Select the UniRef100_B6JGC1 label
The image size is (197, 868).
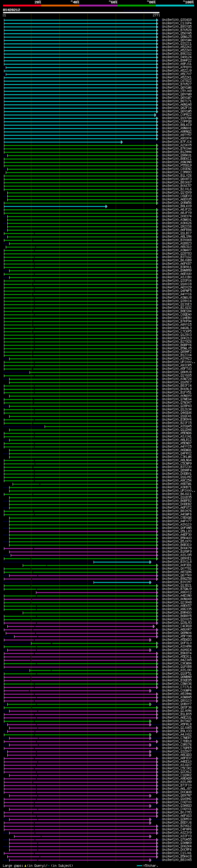tap(177, 494)
